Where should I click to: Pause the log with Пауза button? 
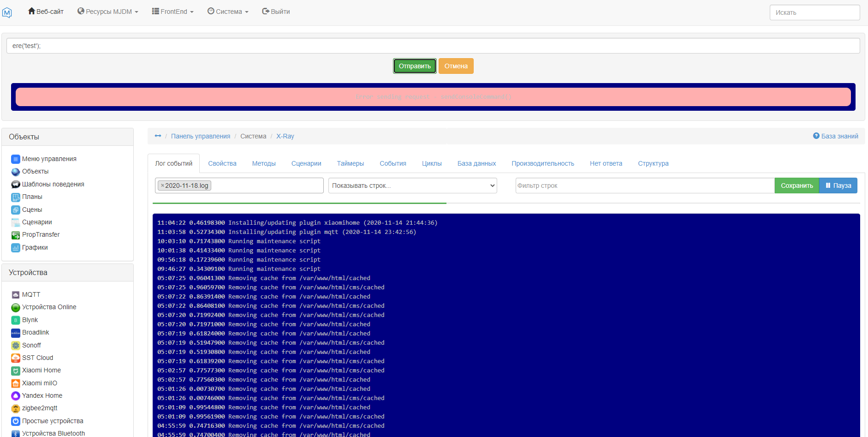838,186
